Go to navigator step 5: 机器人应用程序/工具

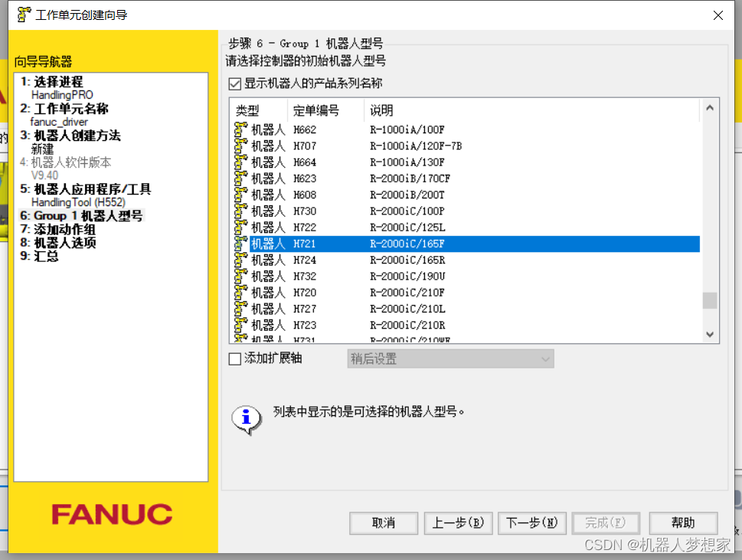pos(86,189)
